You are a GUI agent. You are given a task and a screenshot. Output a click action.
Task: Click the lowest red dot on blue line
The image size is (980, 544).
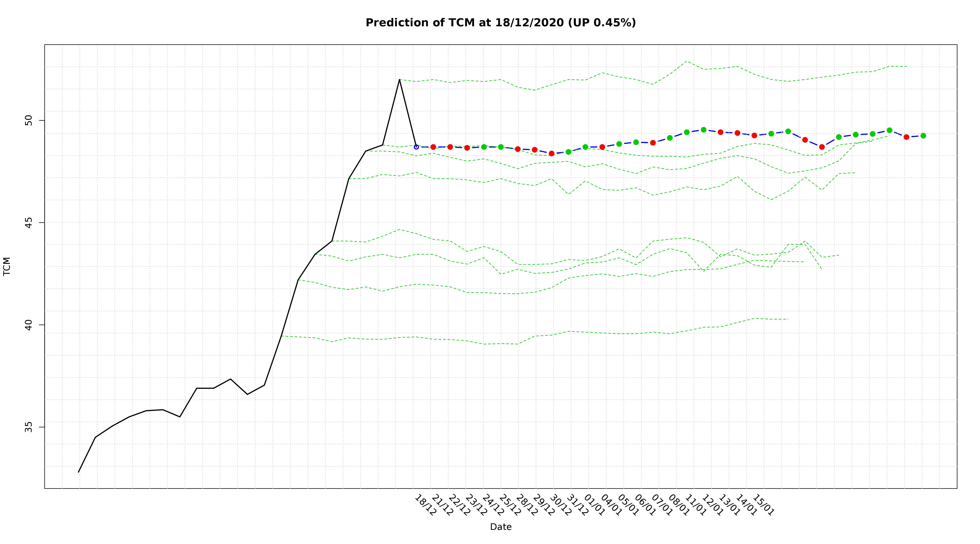coord(551,154)
